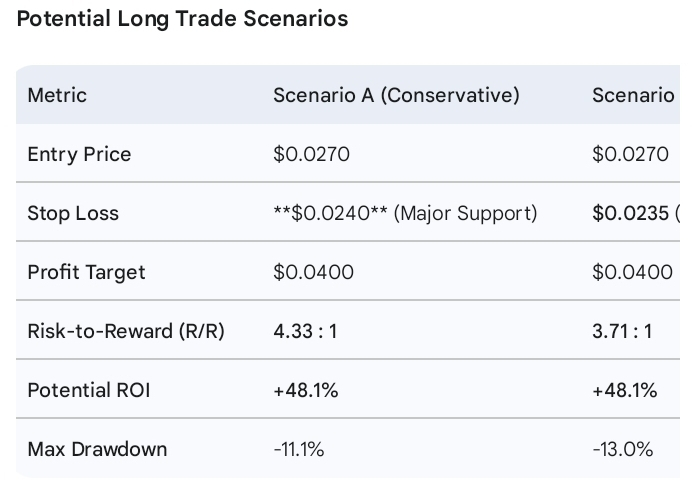Click the rightmost column's $0.0270 entry price
This screenshot has width=694, height=504.
tap(630, 154)
